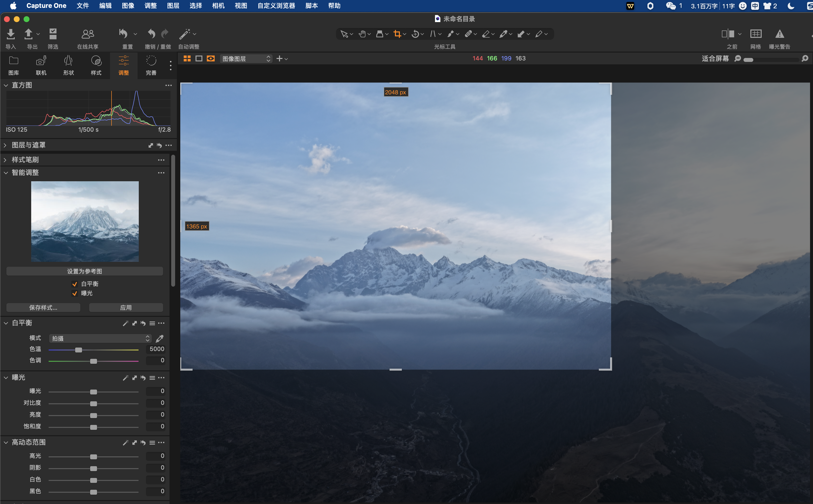Select the Pan hand tool
Viewport: 813px width, 504px height.
click(362, 34)
